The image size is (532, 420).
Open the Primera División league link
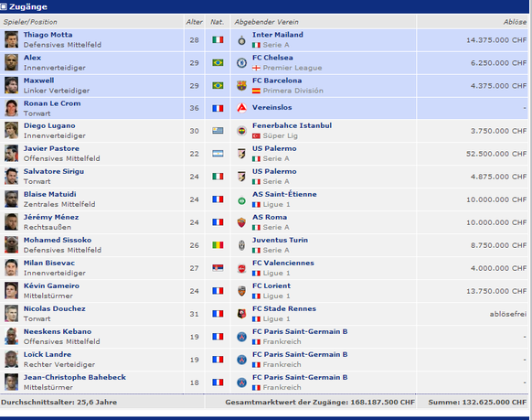click(x=293, y=91)
